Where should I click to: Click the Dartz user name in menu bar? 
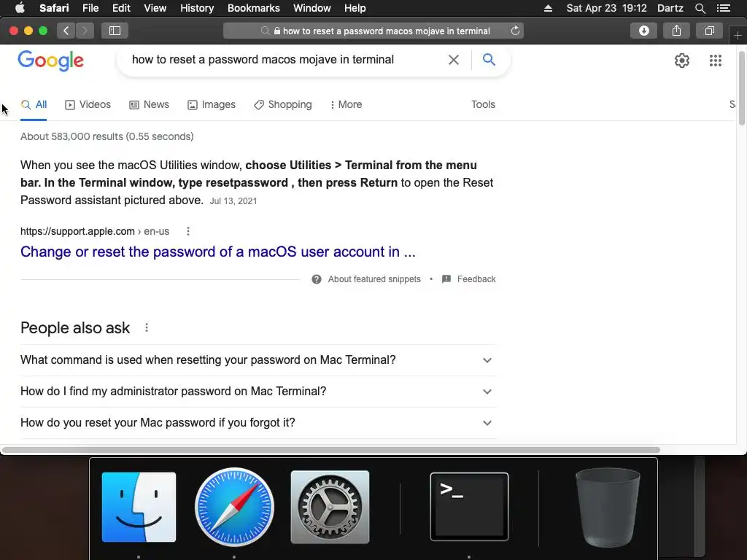[670, 8]
